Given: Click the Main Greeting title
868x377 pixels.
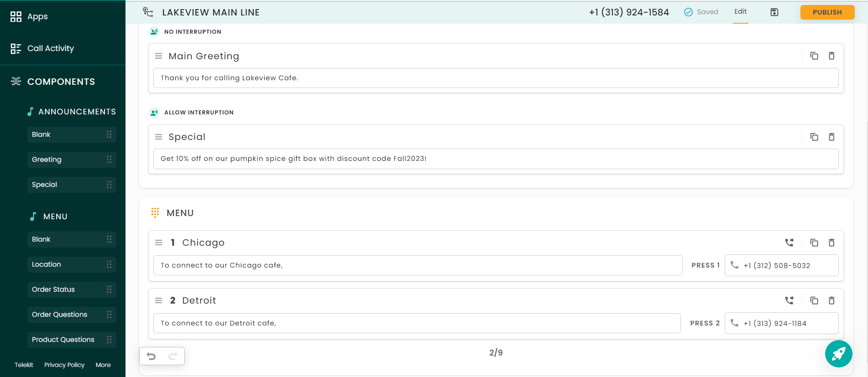Looking at the screenshot, I should click(x=204, y=56).
